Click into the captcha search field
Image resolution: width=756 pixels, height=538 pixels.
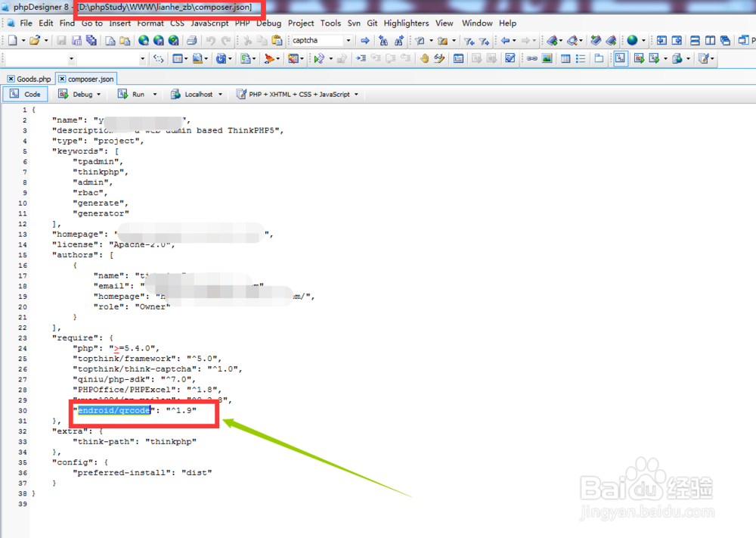[x=318, y=41]
